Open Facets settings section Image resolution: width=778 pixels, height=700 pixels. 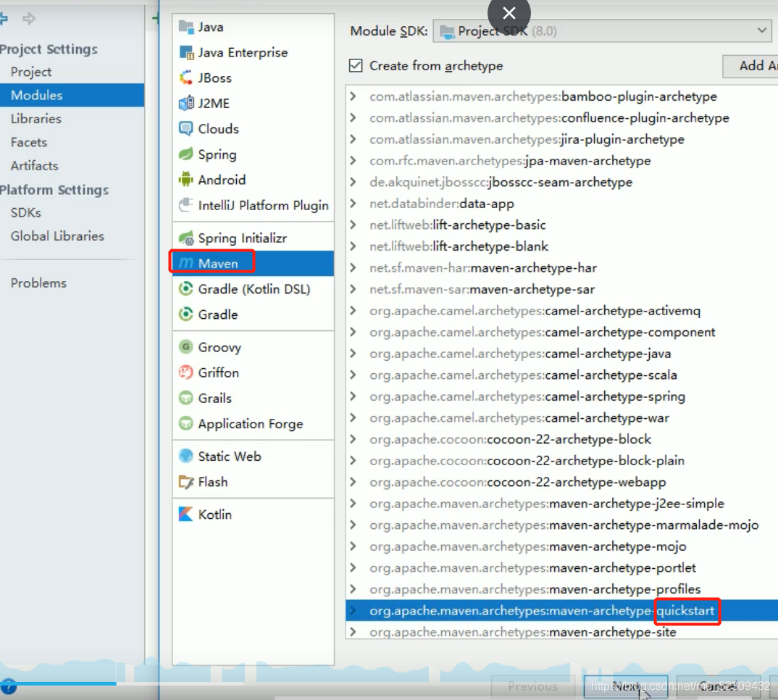pos(29,143)
